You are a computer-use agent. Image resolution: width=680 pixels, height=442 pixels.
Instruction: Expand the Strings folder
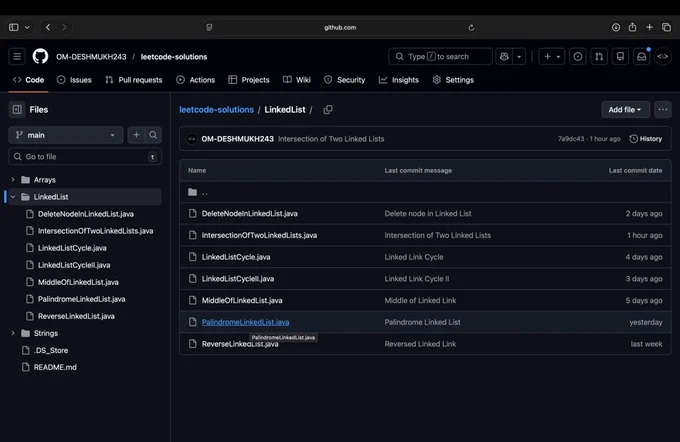[13, 333]
